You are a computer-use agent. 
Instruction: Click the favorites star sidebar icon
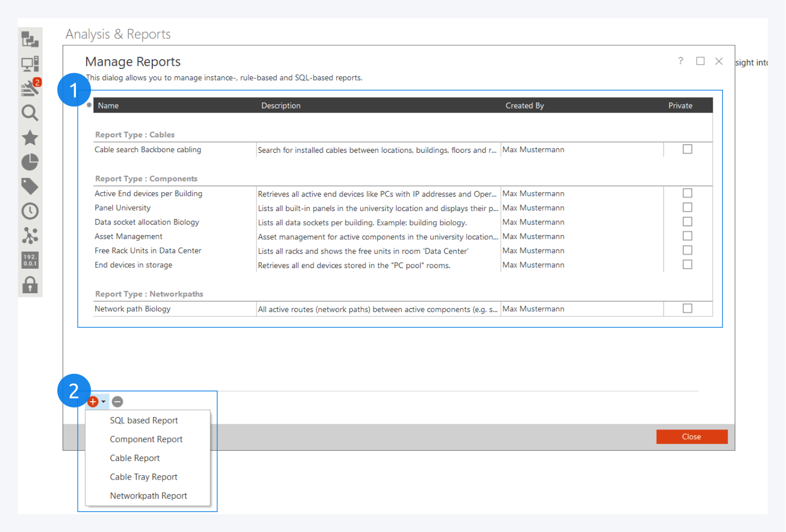[30, 138]
